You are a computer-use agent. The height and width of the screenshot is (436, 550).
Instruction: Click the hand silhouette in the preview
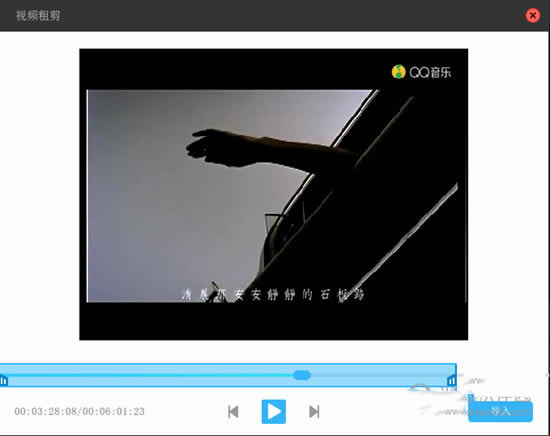pyautogui.click(x=224, y=147)
